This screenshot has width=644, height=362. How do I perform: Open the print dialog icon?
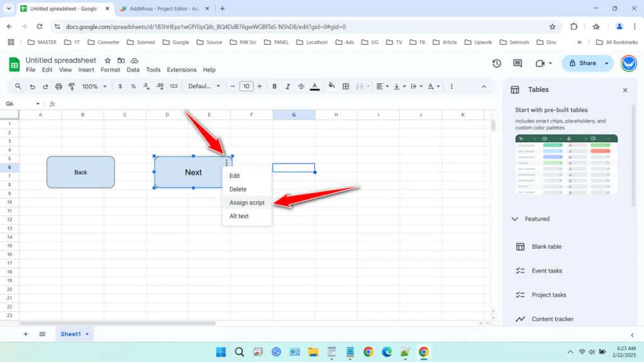click(58, 86)
